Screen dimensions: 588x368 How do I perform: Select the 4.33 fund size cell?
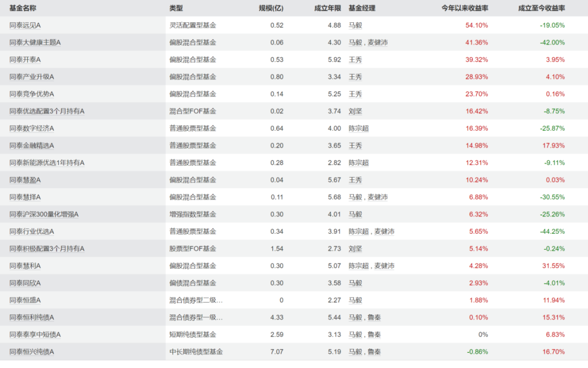click(x=277, y=317)
